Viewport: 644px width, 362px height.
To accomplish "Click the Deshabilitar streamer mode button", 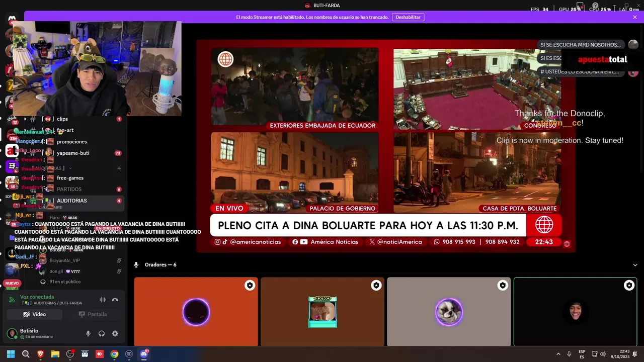I will (408, 17).
